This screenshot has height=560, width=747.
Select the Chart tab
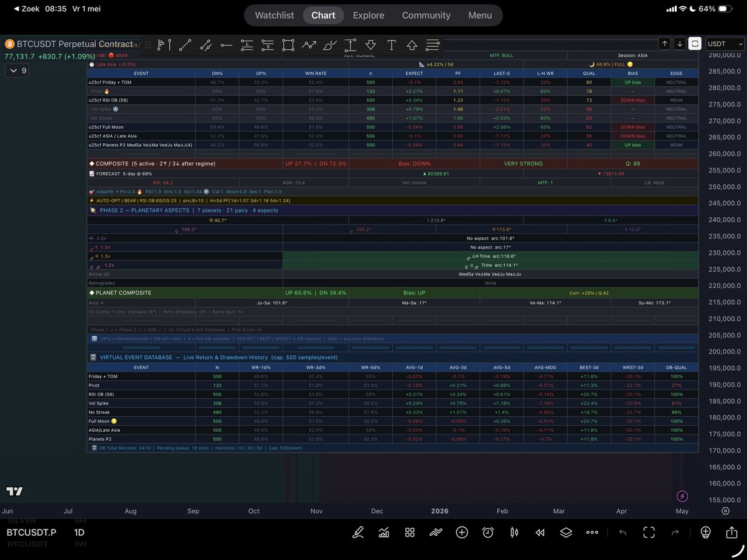[323, 16]
